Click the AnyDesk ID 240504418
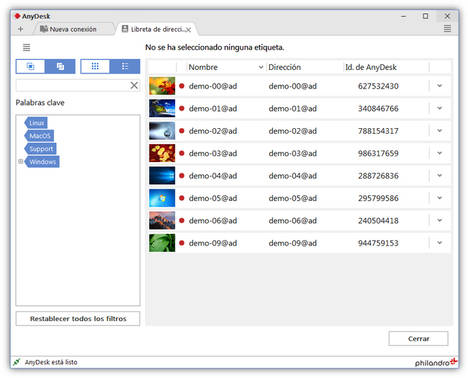 point(378,220)
